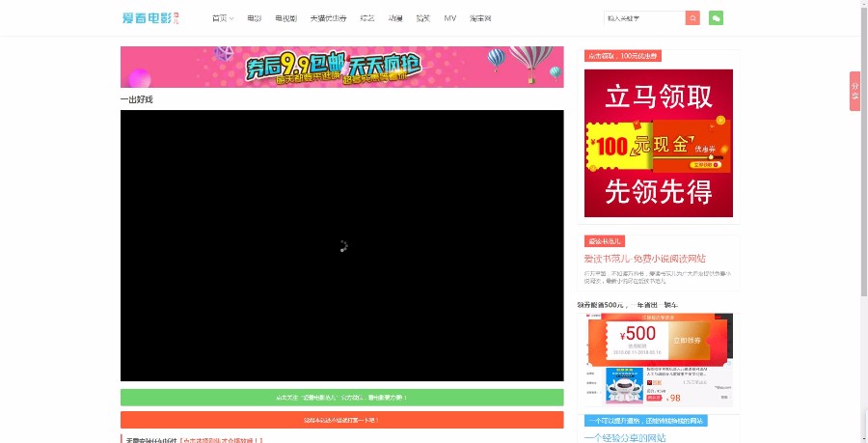This screenshot has height=443, width=868.
Task: Open the 天猫优惠券 navigation item
Action: [328, 18]
